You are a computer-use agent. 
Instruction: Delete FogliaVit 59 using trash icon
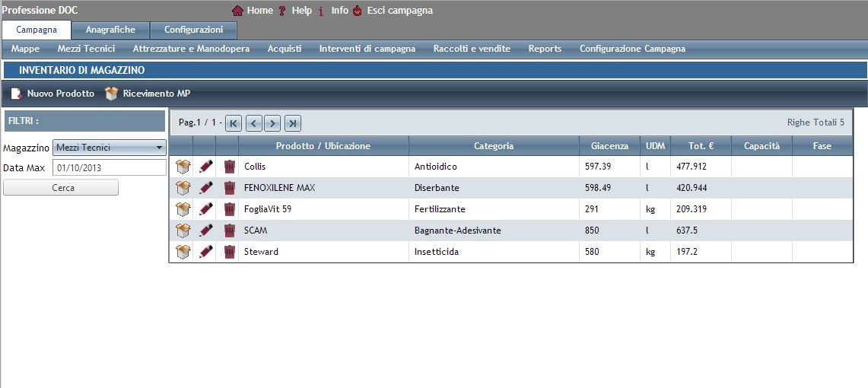click(x=229, y=209)
